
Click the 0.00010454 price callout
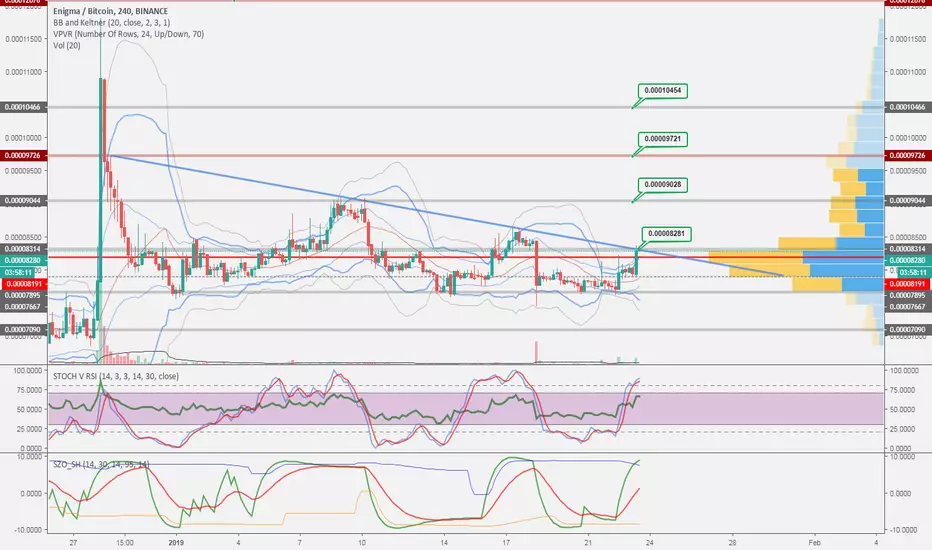662,91
